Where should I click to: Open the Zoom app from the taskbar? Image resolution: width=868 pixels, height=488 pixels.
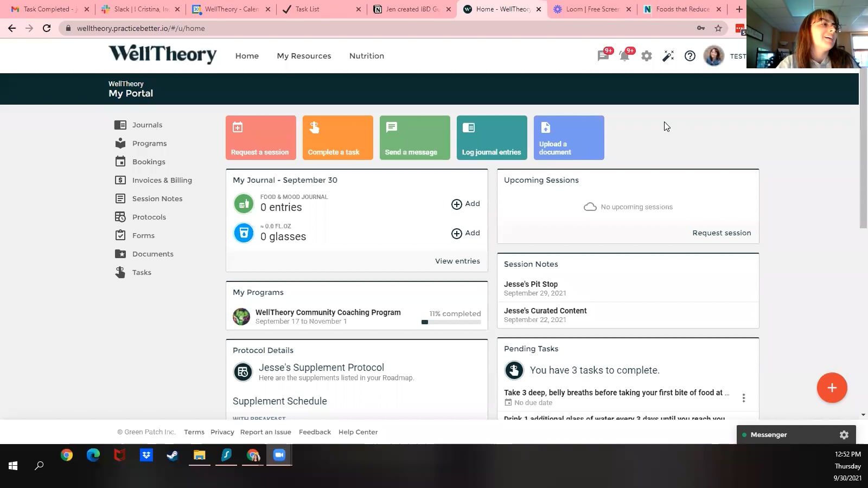click(x=279, y=455)
